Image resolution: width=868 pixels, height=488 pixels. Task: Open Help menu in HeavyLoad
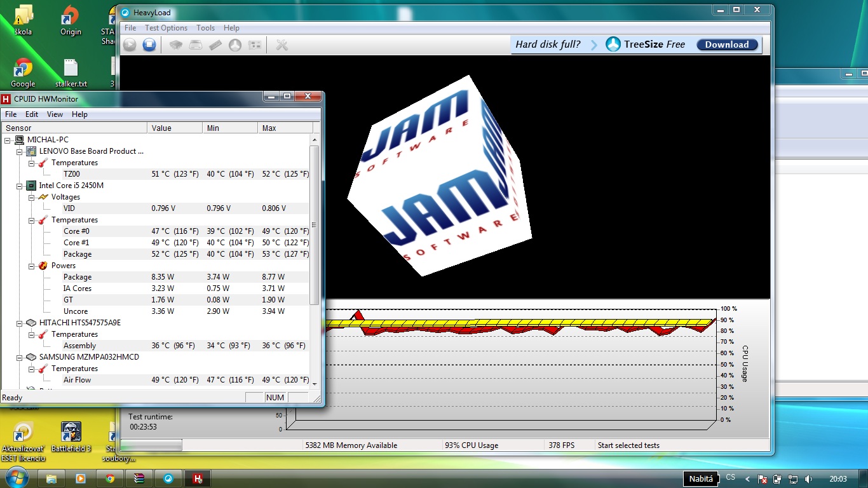click(231, 28)
